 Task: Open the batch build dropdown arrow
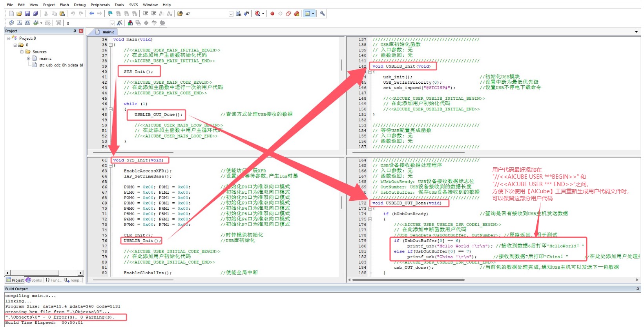(x=41, y=23)
